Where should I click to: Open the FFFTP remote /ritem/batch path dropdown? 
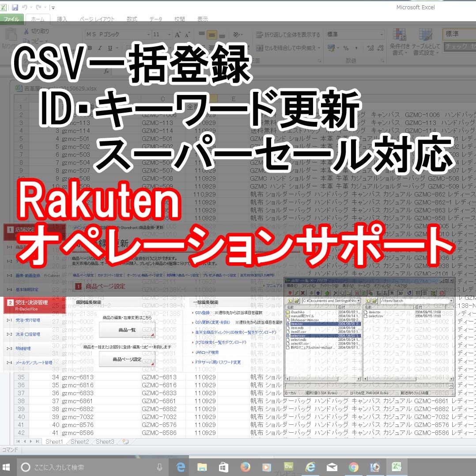[x=451, y=301]
